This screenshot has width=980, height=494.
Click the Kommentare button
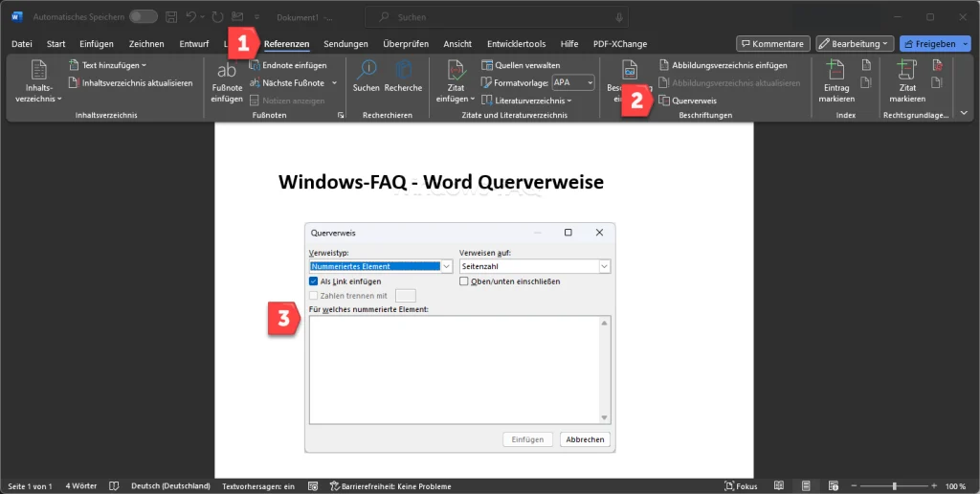(773, 44)
